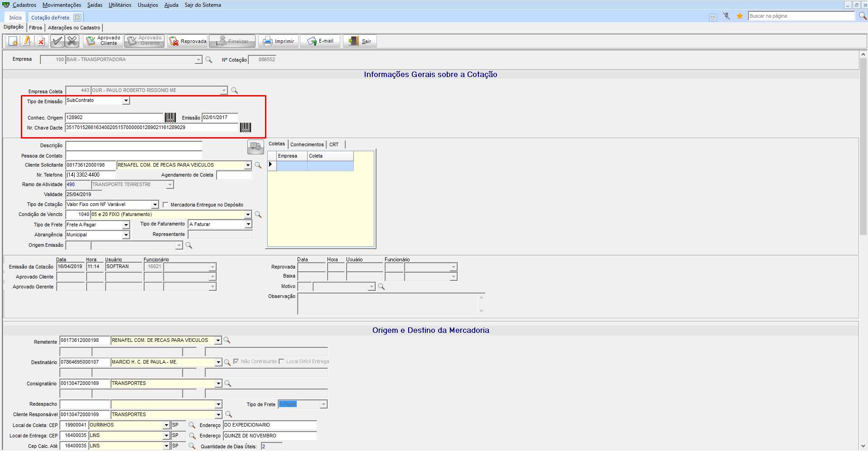Image resolution: width=868 pixels, height=451 pixels.
Task: Click the new record icon in toolbar
Action: click(13, 41)
